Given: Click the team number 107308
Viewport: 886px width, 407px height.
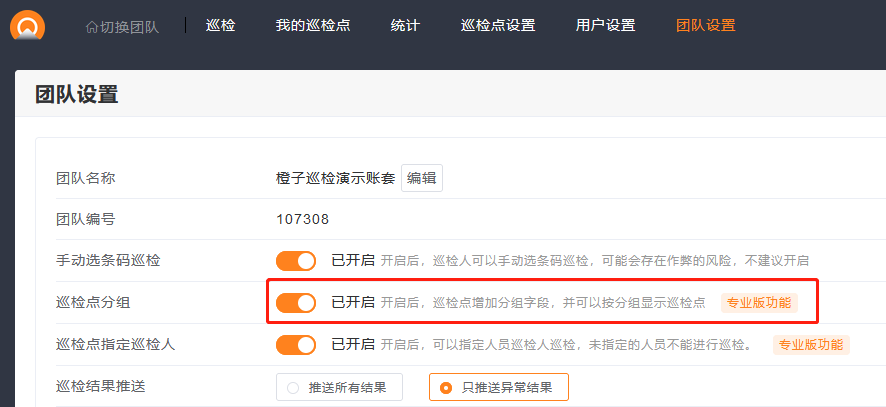Looking at the screenshot, I should 303,219.
